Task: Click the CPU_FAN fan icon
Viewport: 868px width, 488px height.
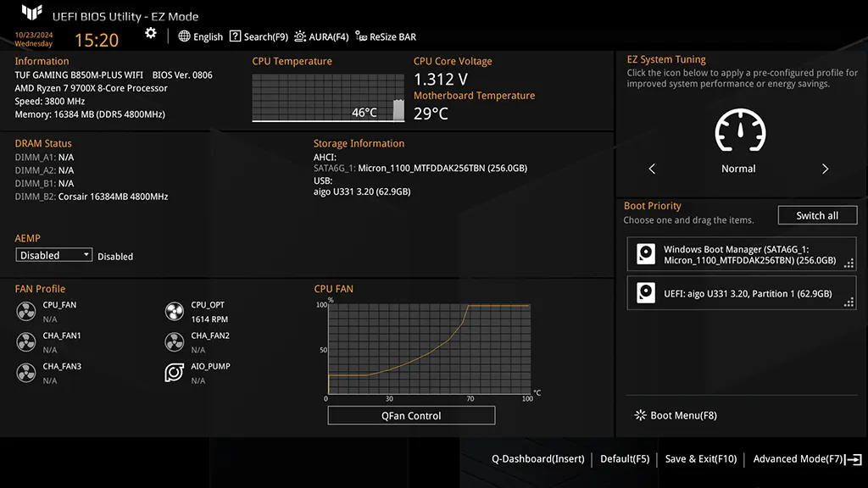Action: click(x=26, y=312)
